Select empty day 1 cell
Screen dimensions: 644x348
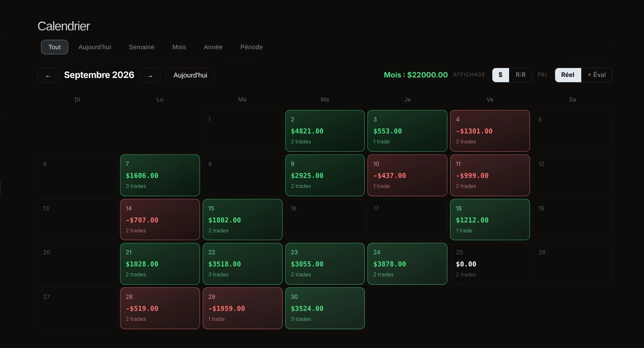(x=242, y=131)
